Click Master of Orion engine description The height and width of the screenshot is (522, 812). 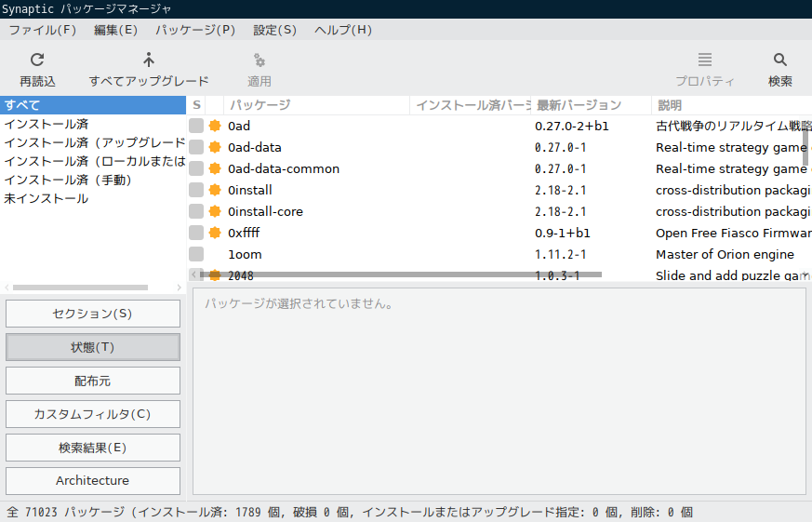point(725,254)
